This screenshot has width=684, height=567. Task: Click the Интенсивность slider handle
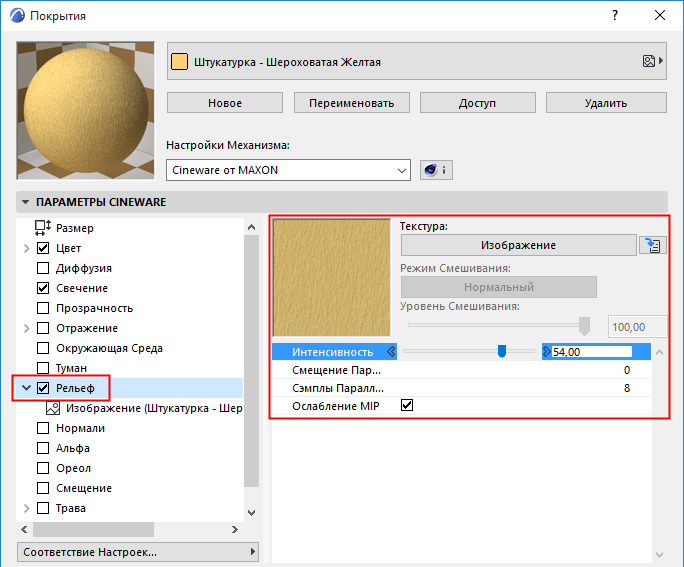click(x=502, y=351)
